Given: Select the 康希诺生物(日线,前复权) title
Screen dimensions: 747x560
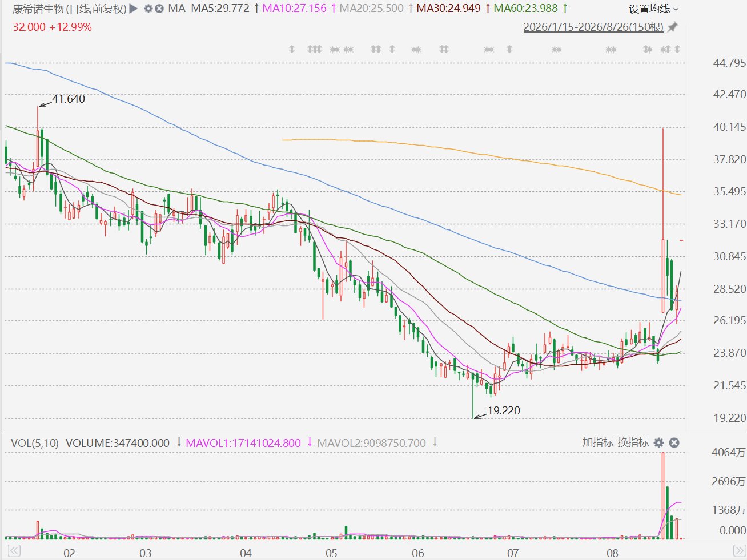Looking at the screenshot, I should [x=70, y=9].
